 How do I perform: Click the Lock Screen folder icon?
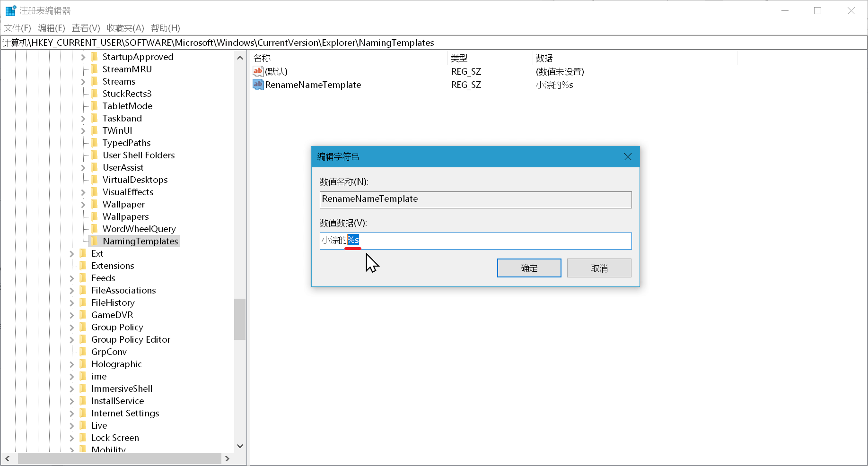(x=83, y=438)
